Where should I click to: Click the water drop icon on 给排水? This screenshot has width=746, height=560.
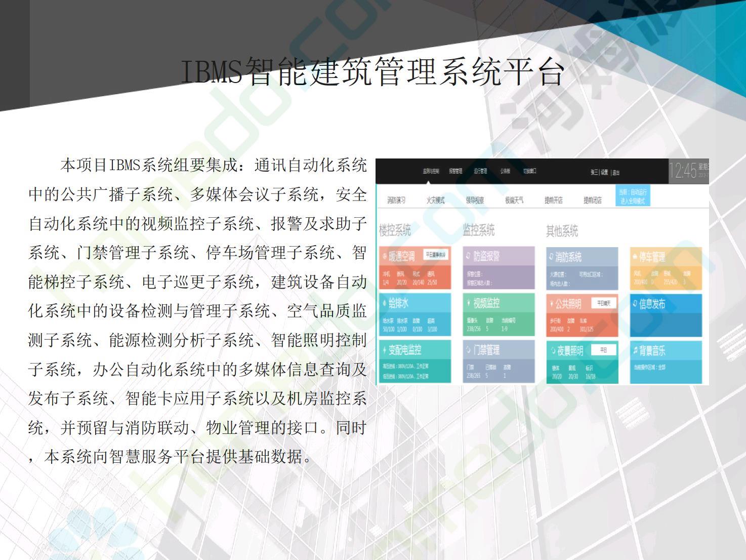pos(385,304)
